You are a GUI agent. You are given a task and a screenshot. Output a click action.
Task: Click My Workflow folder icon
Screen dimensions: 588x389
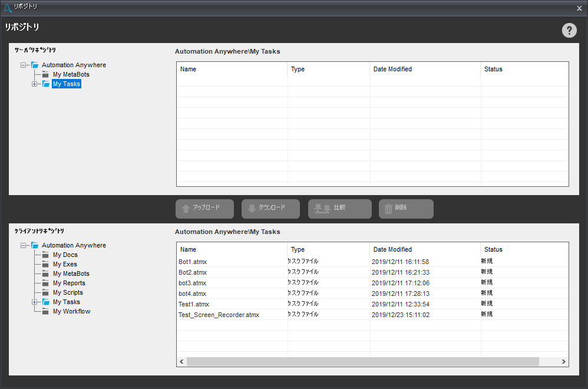pyautogui.click(x=45, y=311)
